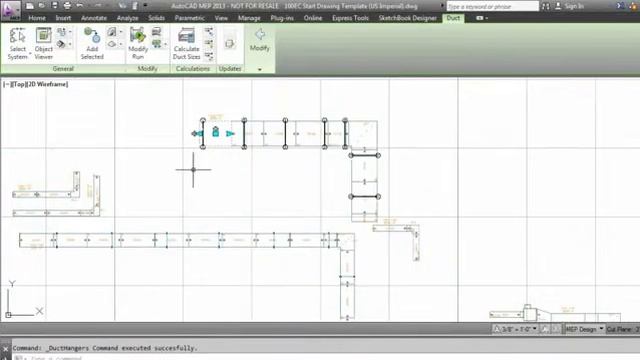
Task: Open the View ribbon tab
Action: (221, 18)
